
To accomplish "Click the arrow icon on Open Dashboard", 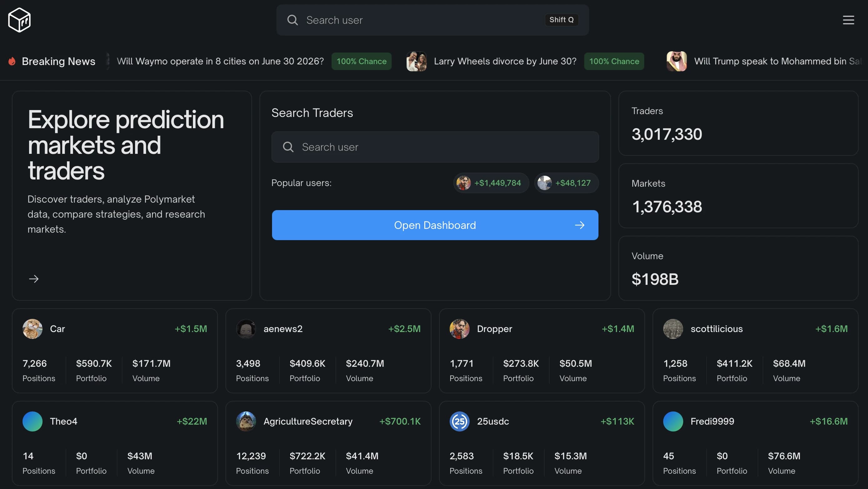I will point(580,225).
